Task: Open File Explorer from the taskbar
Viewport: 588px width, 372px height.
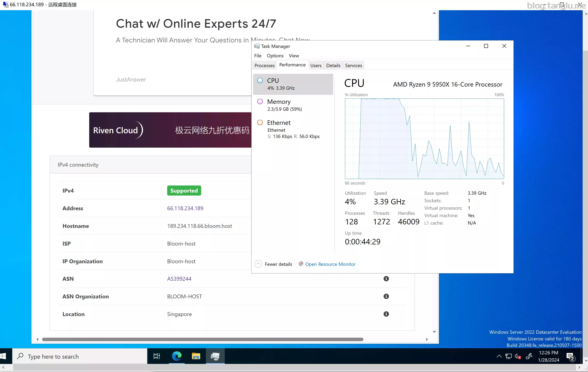Action: coord(196,356)
